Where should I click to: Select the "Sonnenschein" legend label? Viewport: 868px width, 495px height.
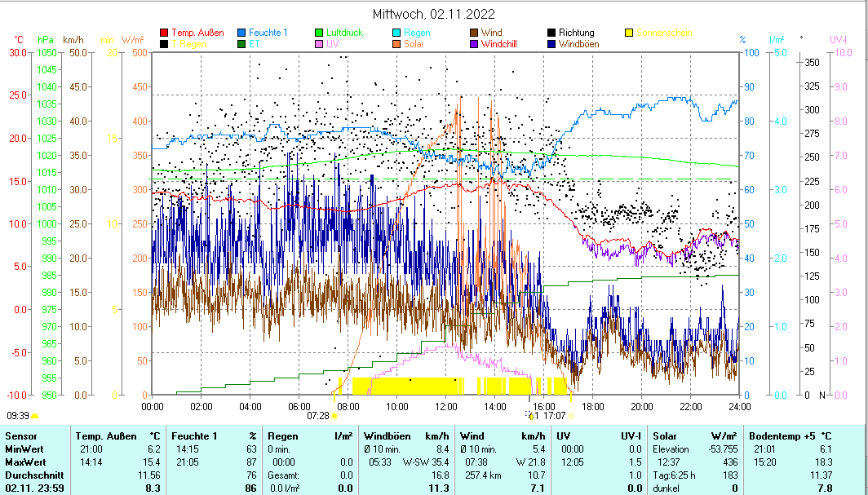click(x=664, y=33)
